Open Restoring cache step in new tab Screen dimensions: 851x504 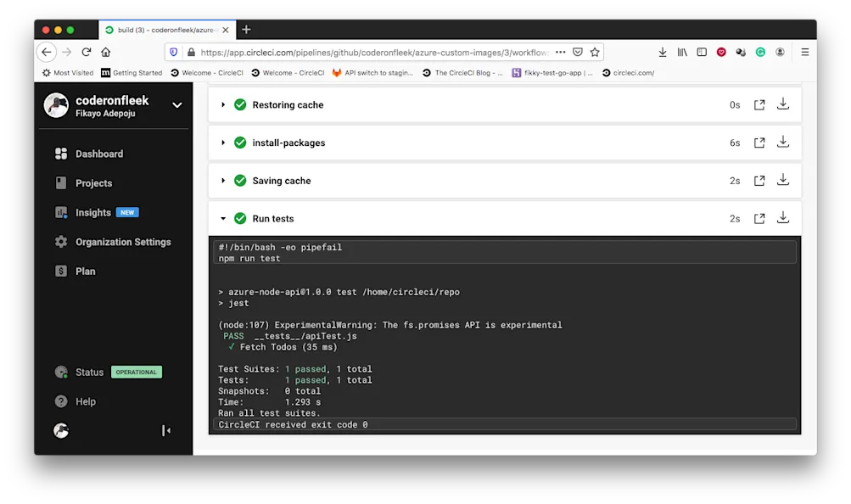[x=759, y=105]
